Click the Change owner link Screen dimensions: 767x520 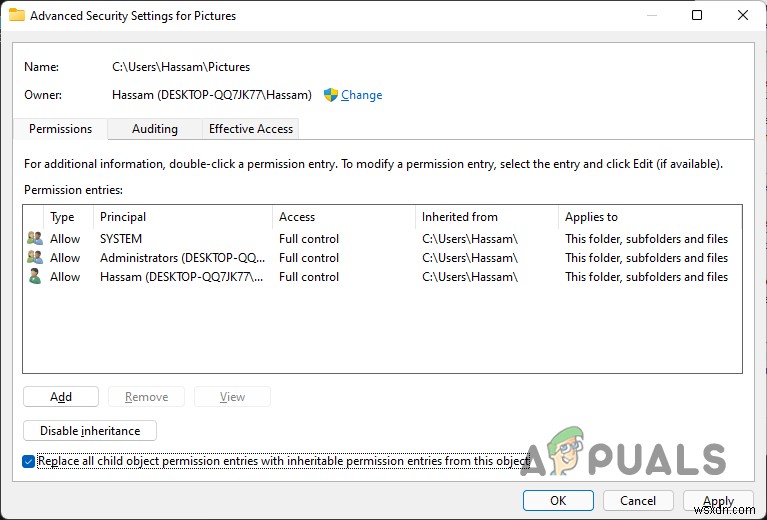coord(361,95)
